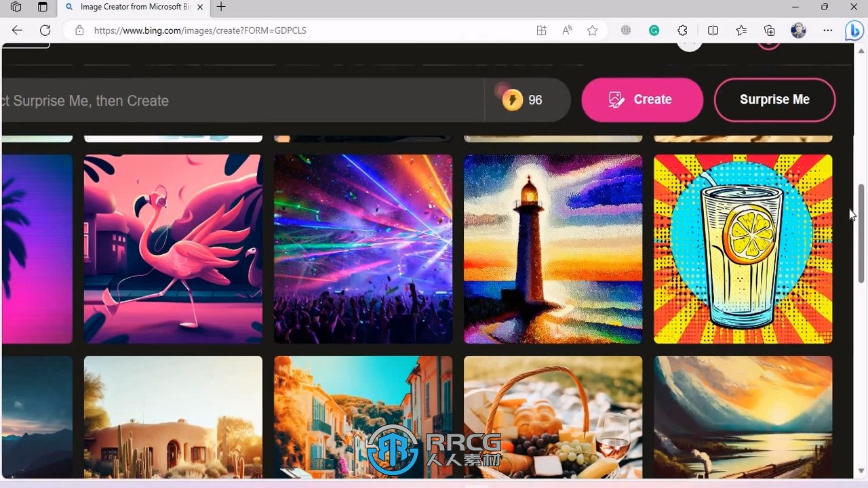Toggle split screen icon
This screenshot has width=868, height=488.
click(713, 30)
